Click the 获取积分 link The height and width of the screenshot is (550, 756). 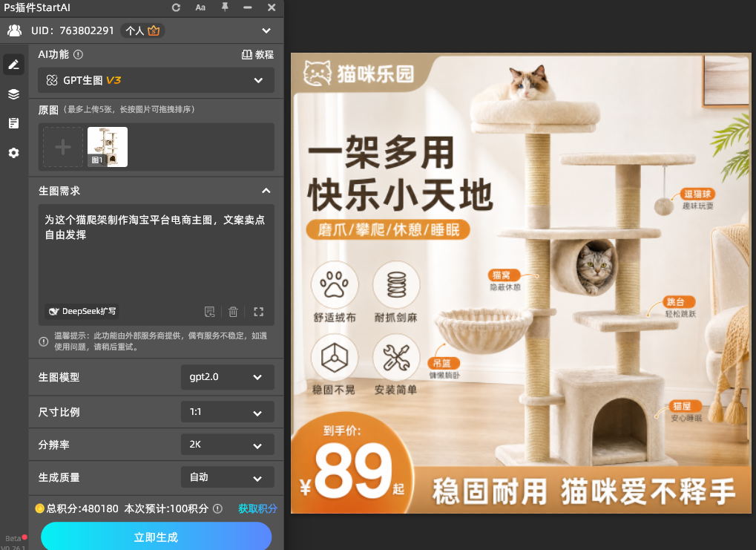[257, 508]
